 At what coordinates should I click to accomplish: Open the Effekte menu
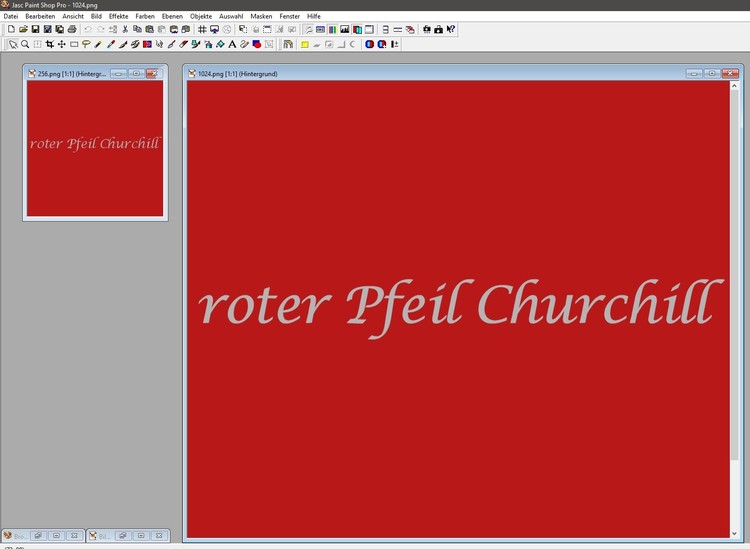pos(118,17)
